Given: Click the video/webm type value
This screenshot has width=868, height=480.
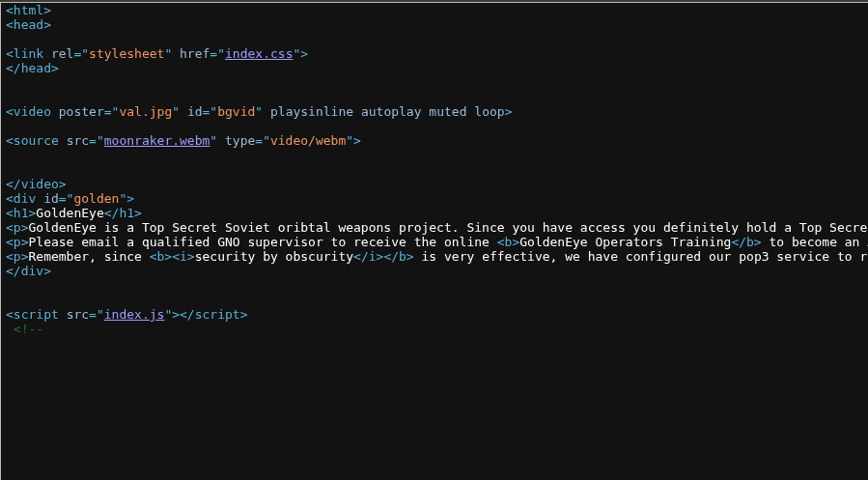Looking at the screenshot, I should (x=308, y=141).
